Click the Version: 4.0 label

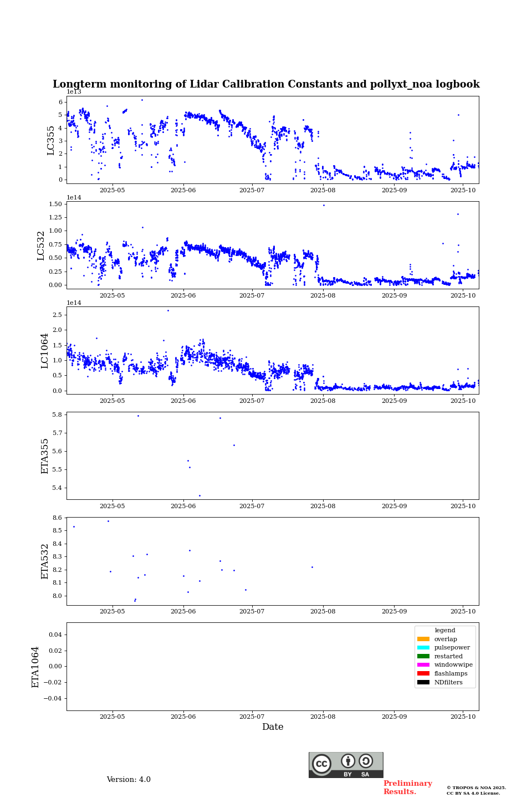[129, 780]
